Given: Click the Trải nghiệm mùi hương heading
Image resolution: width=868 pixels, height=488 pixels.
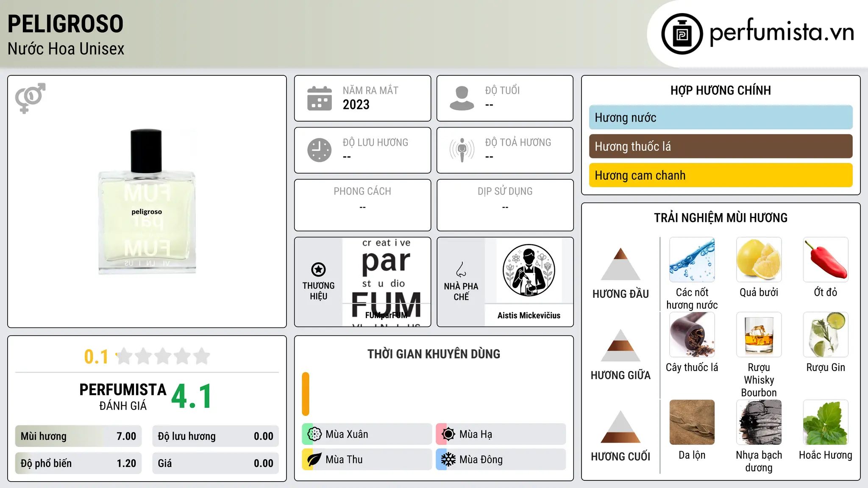Looking at the screenshot, I should (x=721, y=218).
